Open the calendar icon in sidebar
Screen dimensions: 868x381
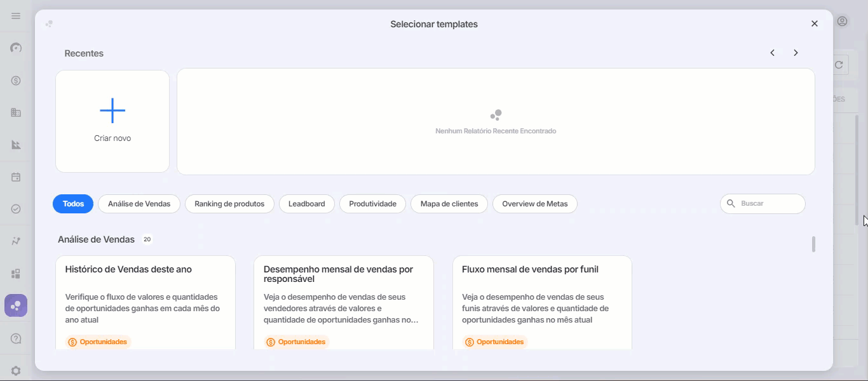coord(16,177)
